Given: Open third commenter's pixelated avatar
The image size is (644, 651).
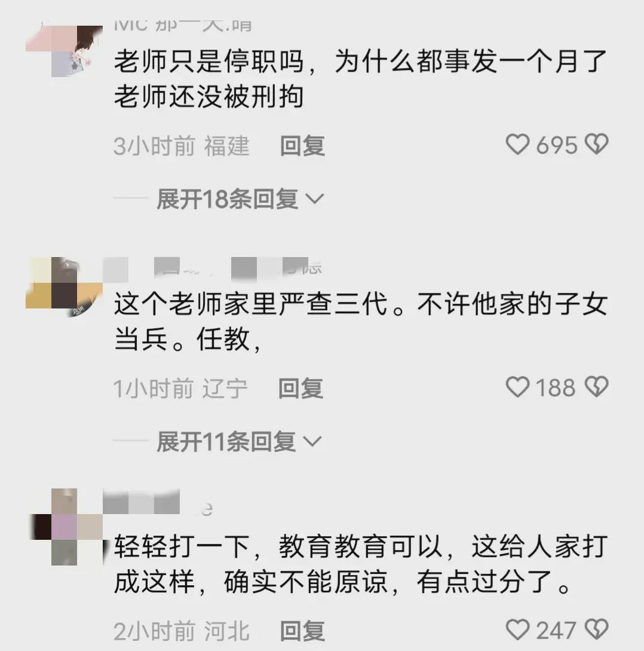Looking at the screenshot, I should click(x=66, y=527).
